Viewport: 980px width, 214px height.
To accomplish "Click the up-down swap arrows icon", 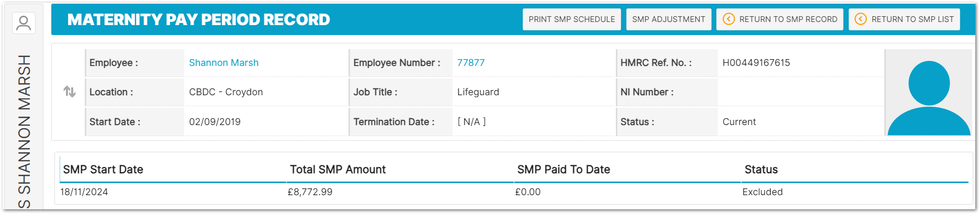I will point(70,92).
